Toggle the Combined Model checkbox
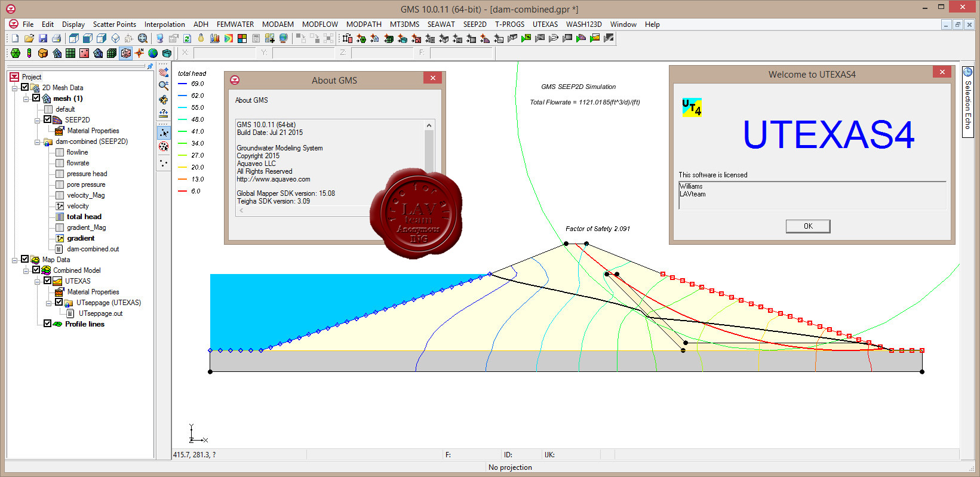This screenshot has height=477, width=980. (x=36, y=270)
